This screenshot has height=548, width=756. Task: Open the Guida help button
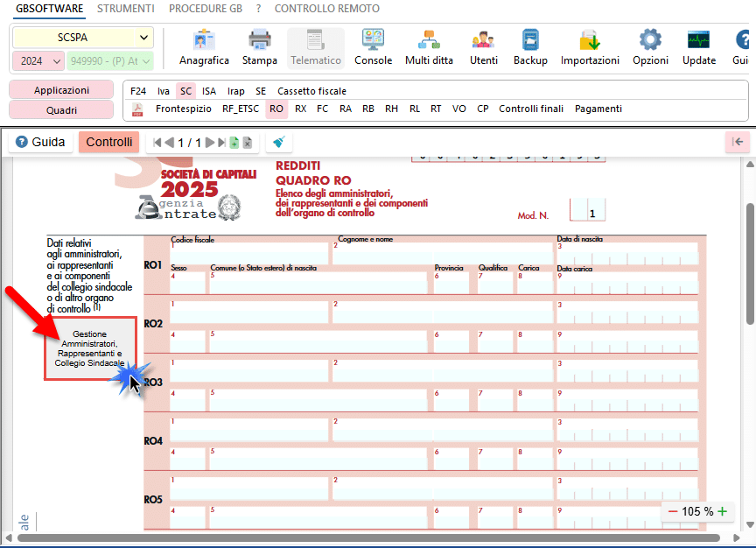click(40, 143)
